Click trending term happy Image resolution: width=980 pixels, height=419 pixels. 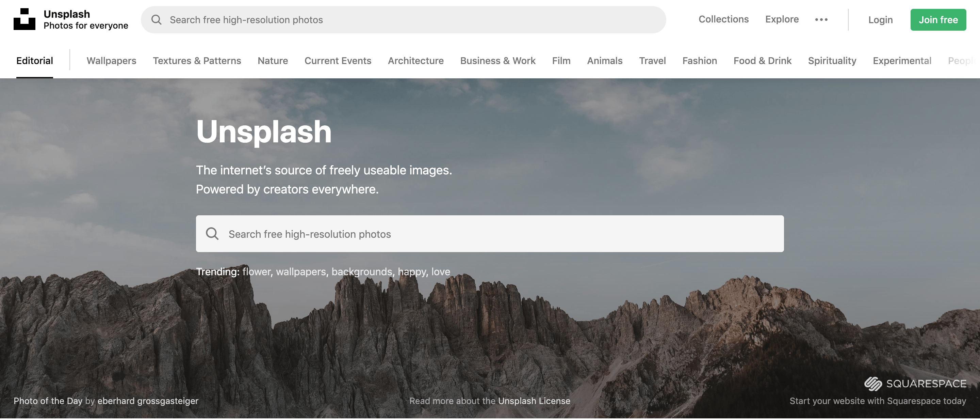click(412, 271)
